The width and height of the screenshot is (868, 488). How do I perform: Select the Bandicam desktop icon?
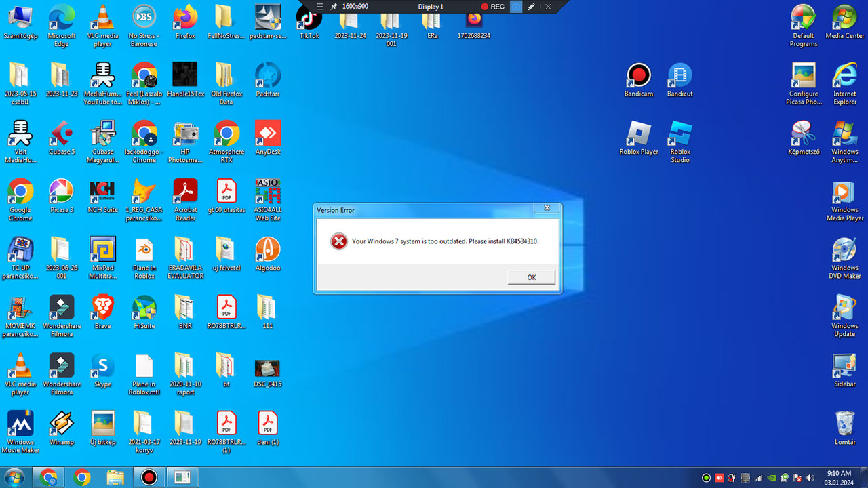click(639, 81)
